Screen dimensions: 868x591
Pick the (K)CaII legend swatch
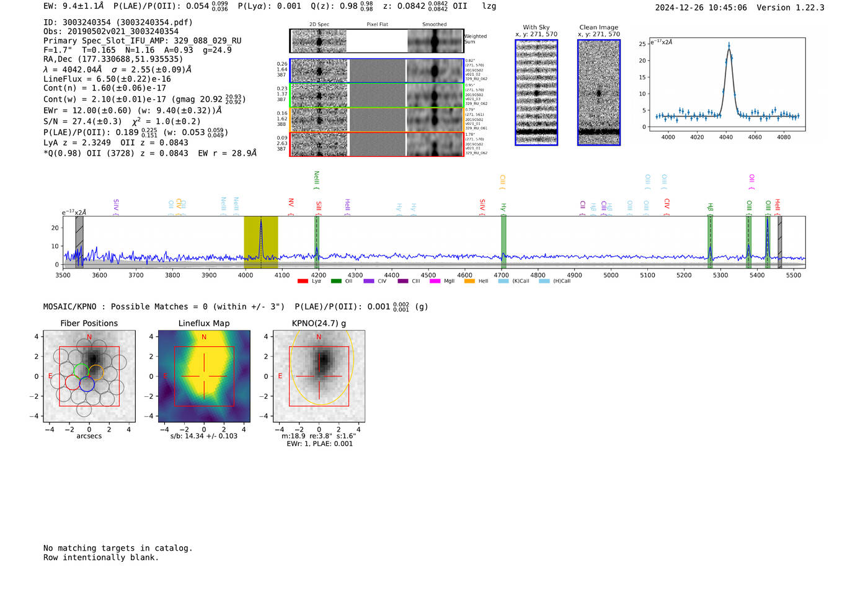coord(503,281)
